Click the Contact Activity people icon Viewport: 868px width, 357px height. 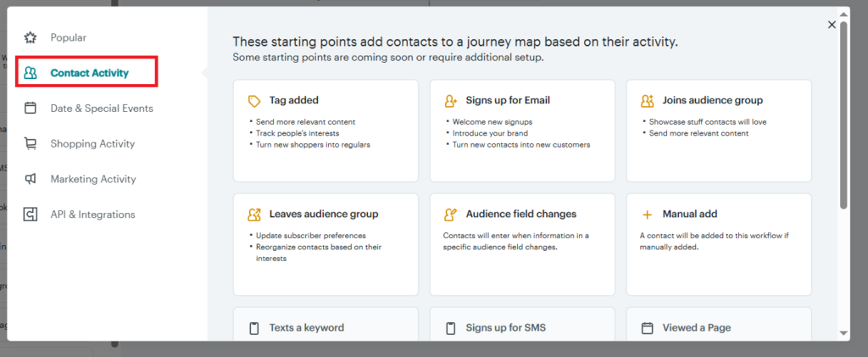click(31, 73)
